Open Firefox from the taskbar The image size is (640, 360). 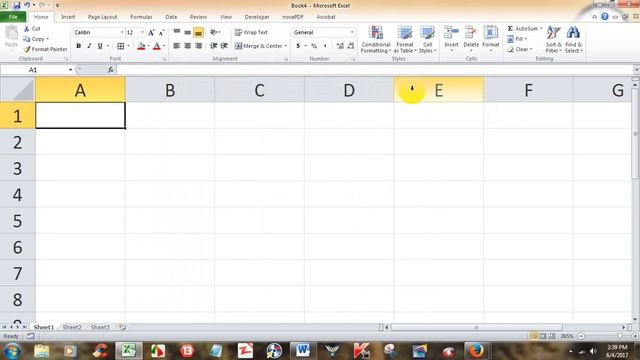point(476,351)
